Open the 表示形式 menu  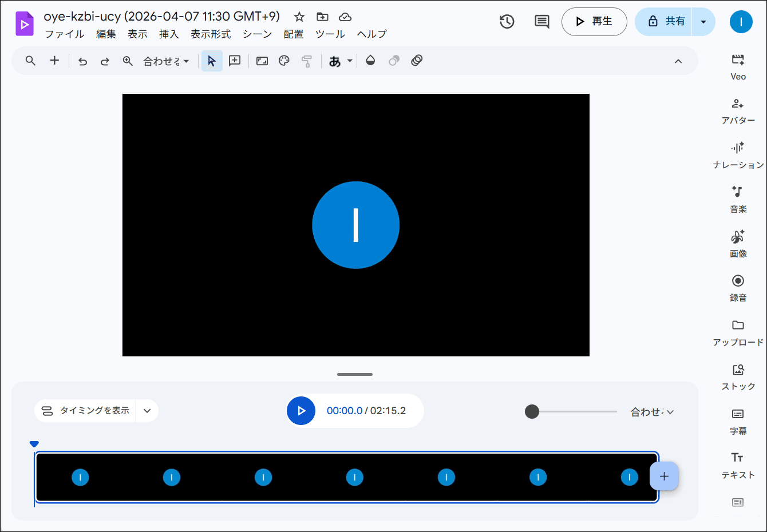[x=211, y=34]
